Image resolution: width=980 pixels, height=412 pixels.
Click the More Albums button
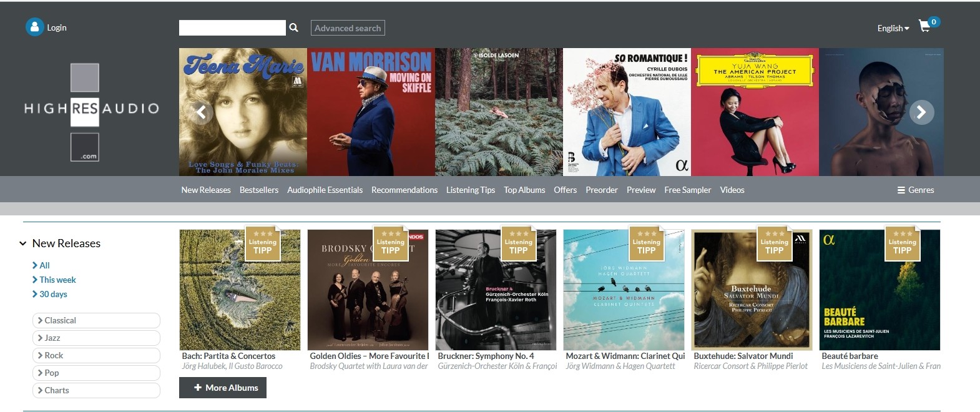point(223,388)
